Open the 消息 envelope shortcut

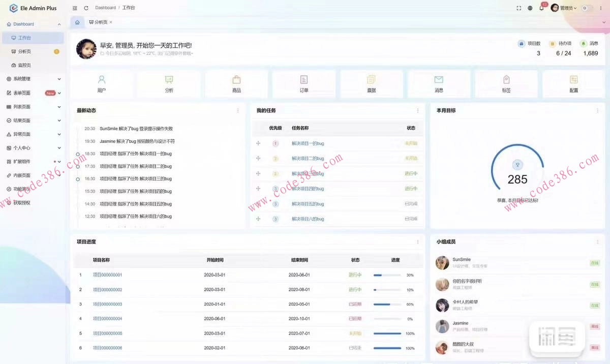tap(439, 84)
